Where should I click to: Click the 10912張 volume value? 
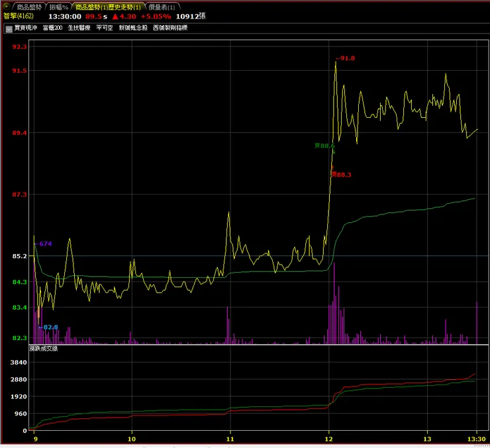tap(191, 17)
